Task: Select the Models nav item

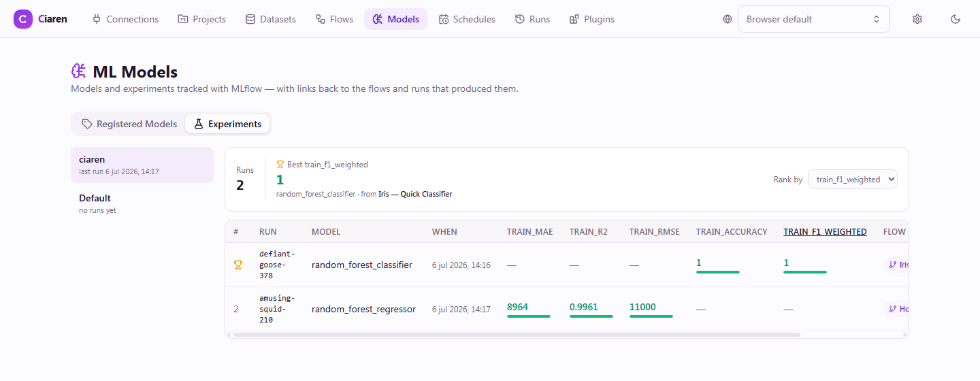Action: 395,19
